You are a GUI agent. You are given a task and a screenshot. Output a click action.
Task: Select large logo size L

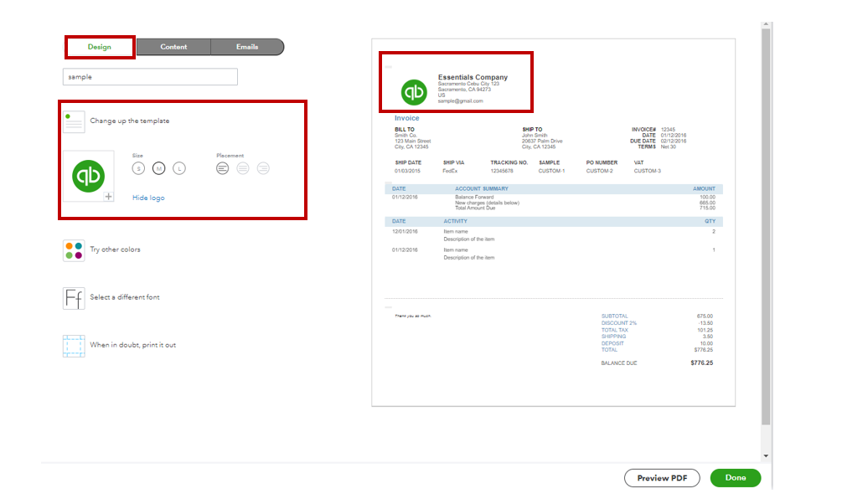[179, 167]
